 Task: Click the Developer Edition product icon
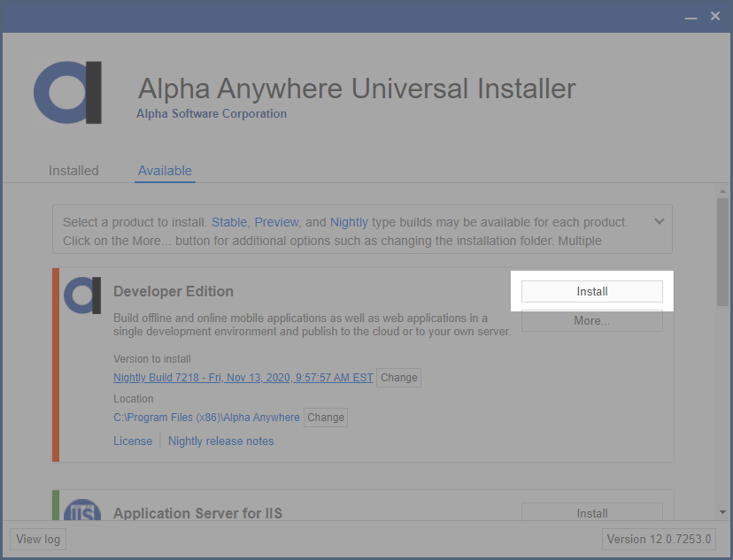pos(82,295)
